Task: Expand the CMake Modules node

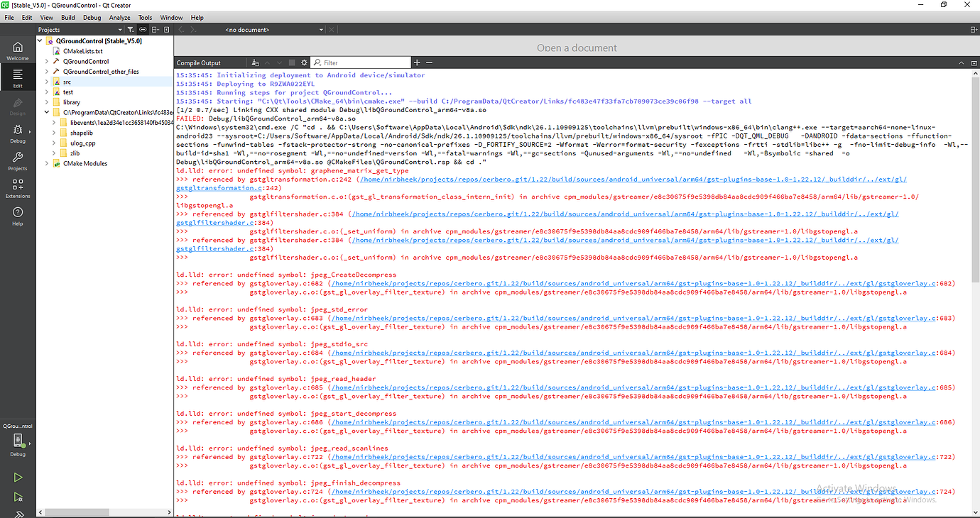Action: click(47, 163)
